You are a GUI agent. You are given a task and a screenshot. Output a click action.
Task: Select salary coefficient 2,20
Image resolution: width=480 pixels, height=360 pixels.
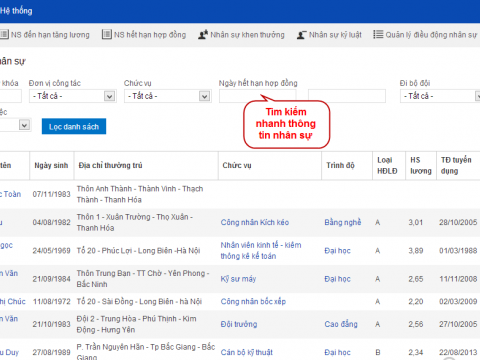416,301
